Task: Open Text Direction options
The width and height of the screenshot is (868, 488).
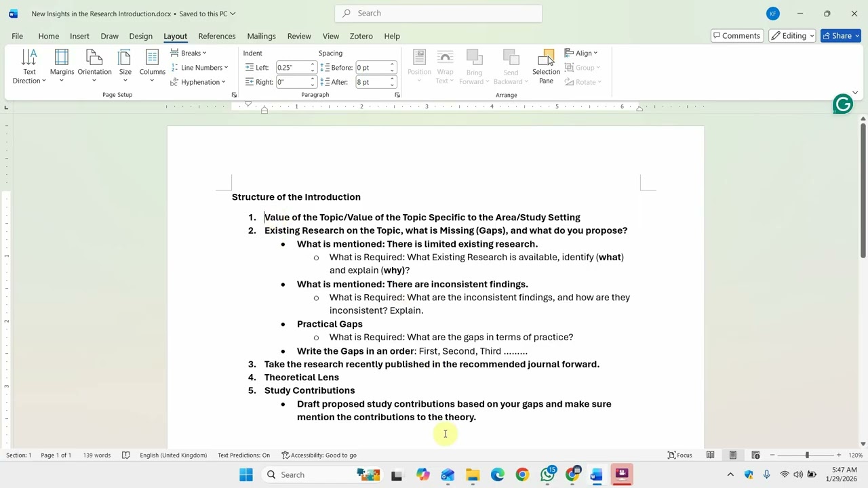Action: pos(29,67)
